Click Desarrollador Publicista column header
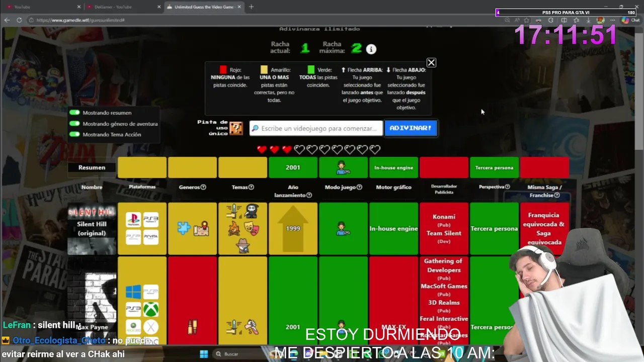Viewport: 644px width, 362px height. (444, 189)
